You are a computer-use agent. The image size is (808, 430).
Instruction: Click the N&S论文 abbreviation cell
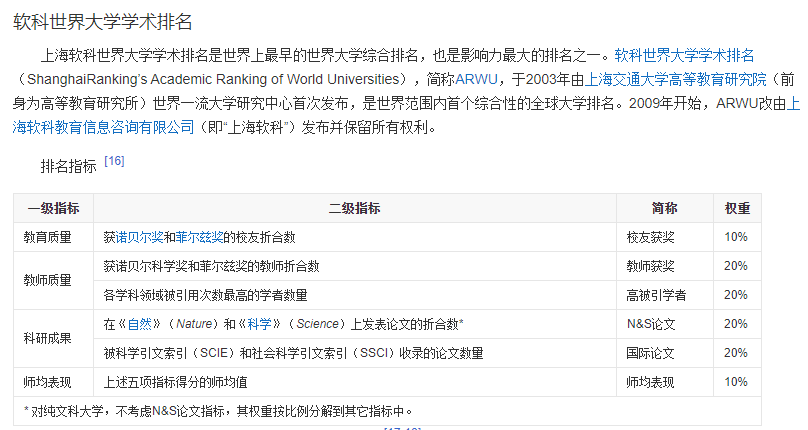pos(665,324)
